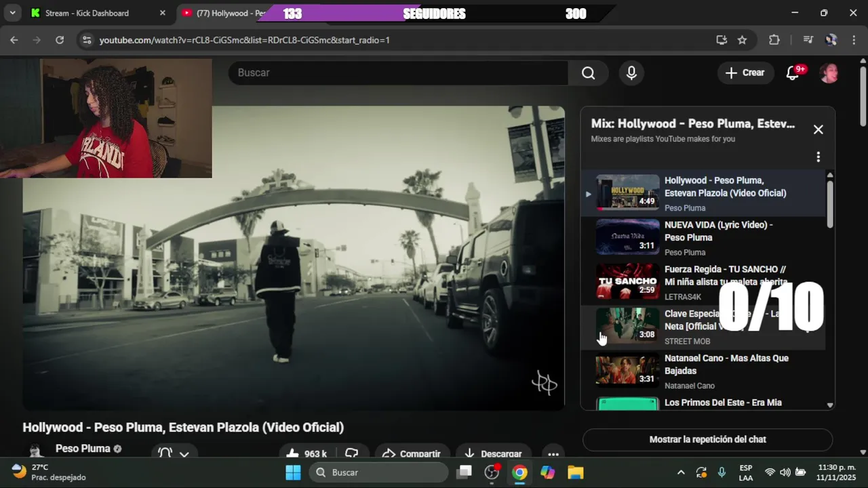The height and width of the screenshot is (488, 868).
Task: Open the Mix playlist three-dot options
Action: [818, 157]
